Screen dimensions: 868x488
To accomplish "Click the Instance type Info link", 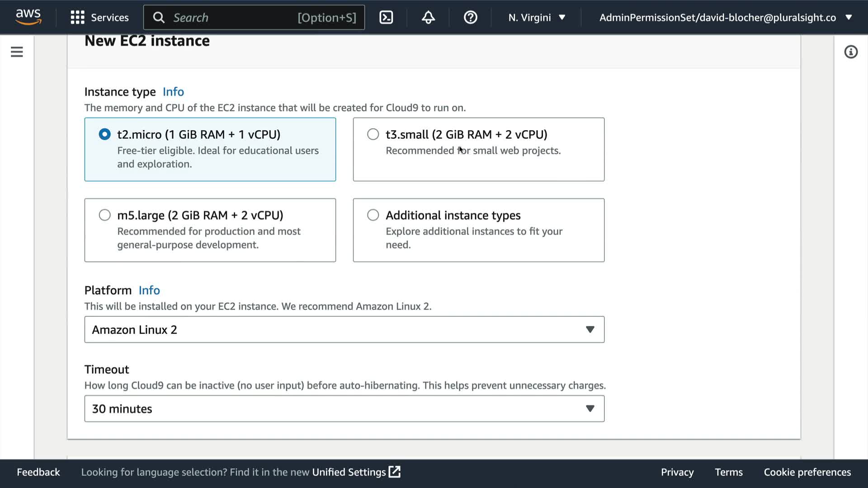I will (173, 92).
